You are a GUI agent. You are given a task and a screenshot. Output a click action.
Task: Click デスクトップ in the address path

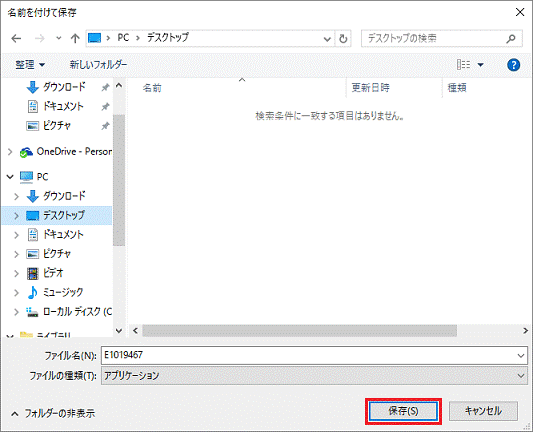tap(168, 38)
